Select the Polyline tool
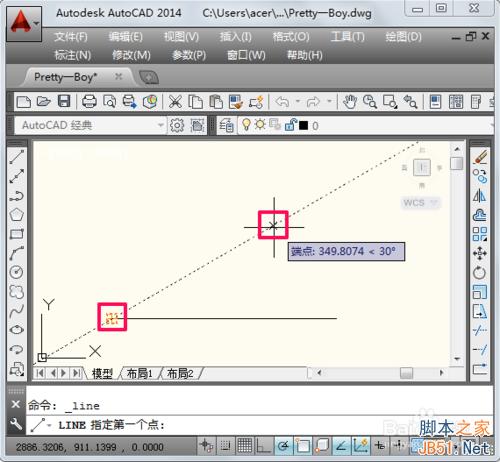 [16, 196]
